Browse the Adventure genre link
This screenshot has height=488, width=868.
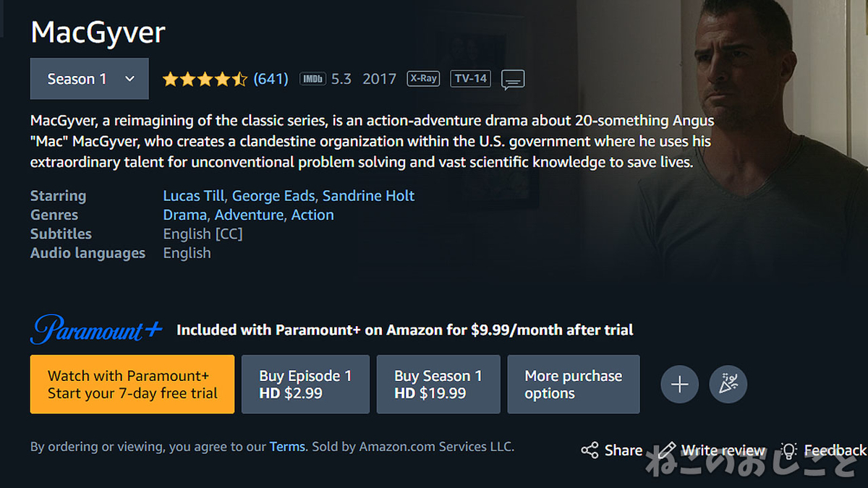coord(249,215)
